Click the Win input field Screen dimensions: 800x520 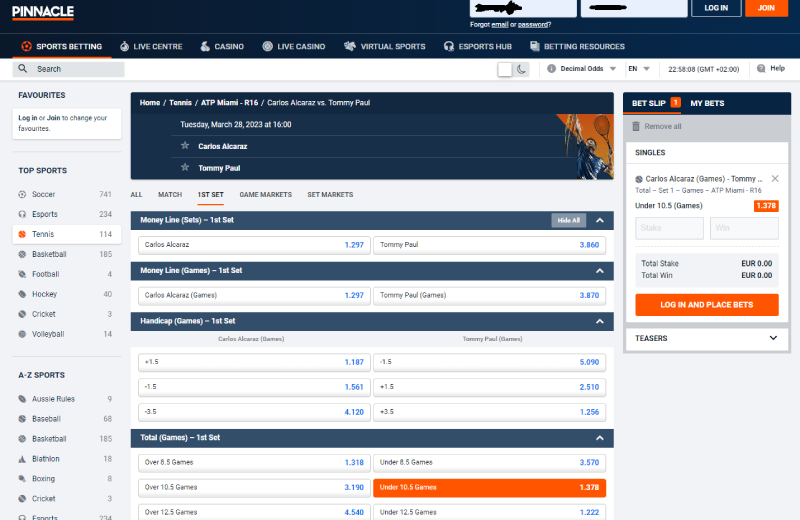[x=744, y=228]
